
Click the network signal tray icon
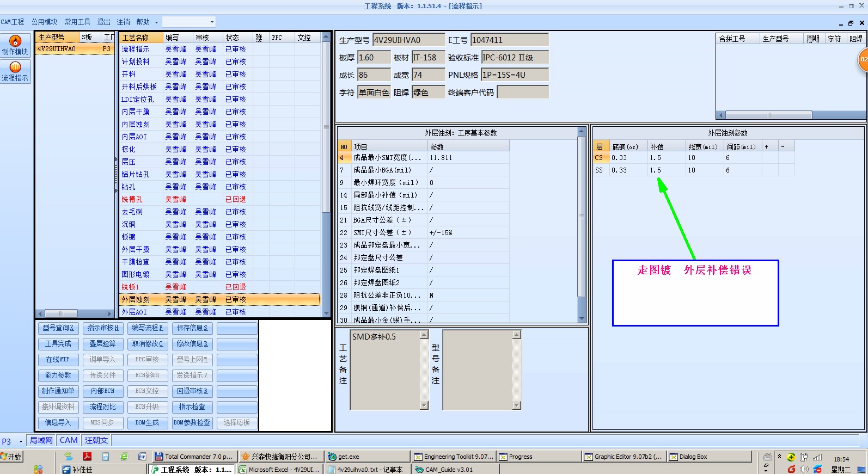pos(817,457)
